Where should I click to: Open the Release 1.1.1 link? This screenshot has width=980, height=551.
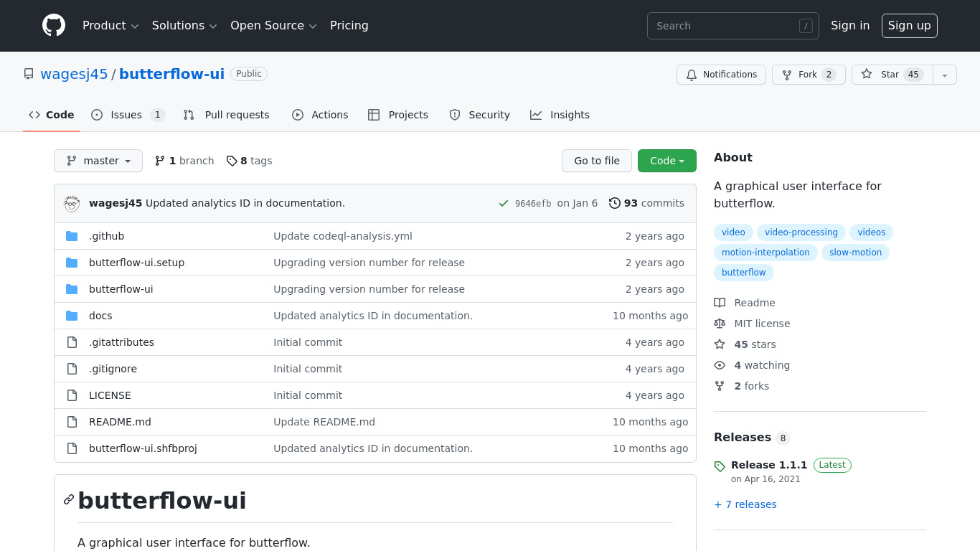click(x=769, y=465)
